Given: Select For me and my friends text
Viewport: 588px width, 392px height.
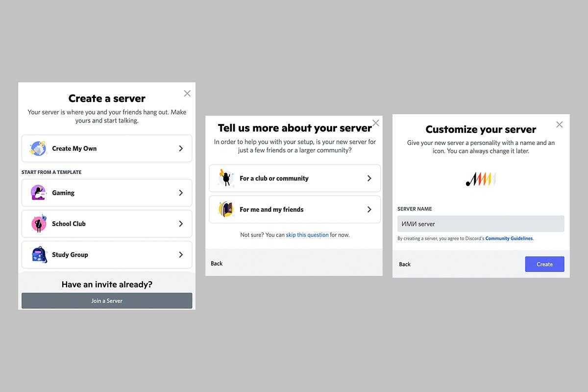Looking at the screenshot, I should click(271, 209).
